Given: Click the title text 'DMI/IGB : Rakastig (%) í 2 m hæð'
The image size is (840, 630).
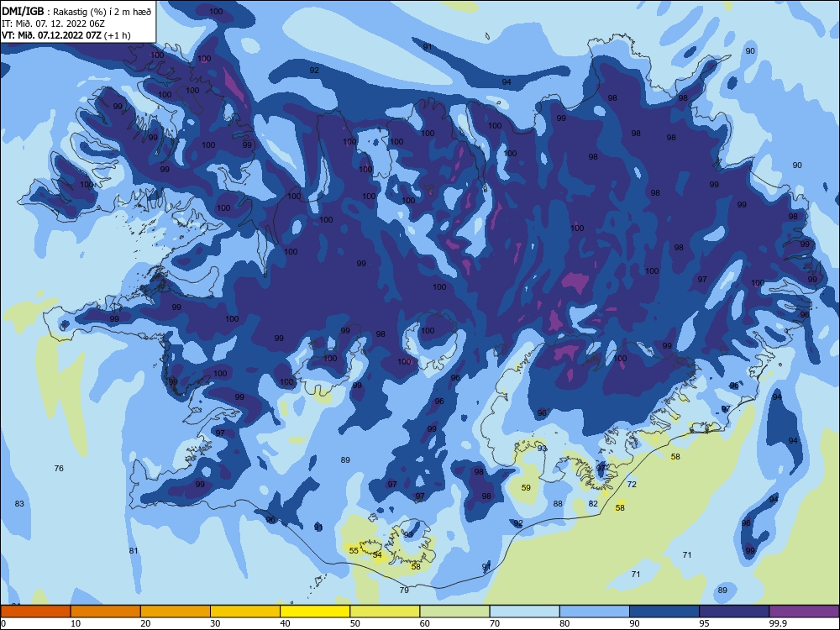Looking at the screenshot, I should click(x=76, y=11).
